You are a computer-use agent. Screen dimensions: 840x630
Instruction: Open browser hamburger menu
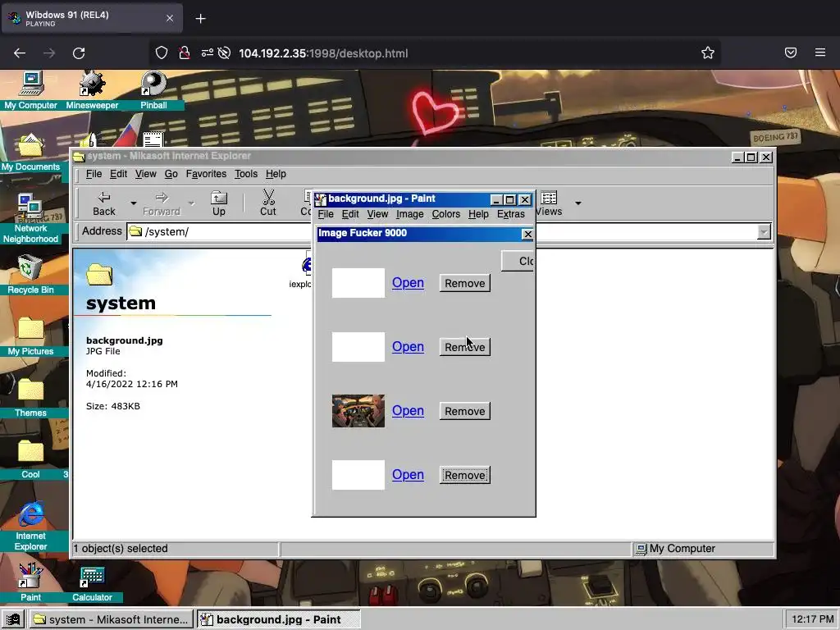tap(820, 52)
